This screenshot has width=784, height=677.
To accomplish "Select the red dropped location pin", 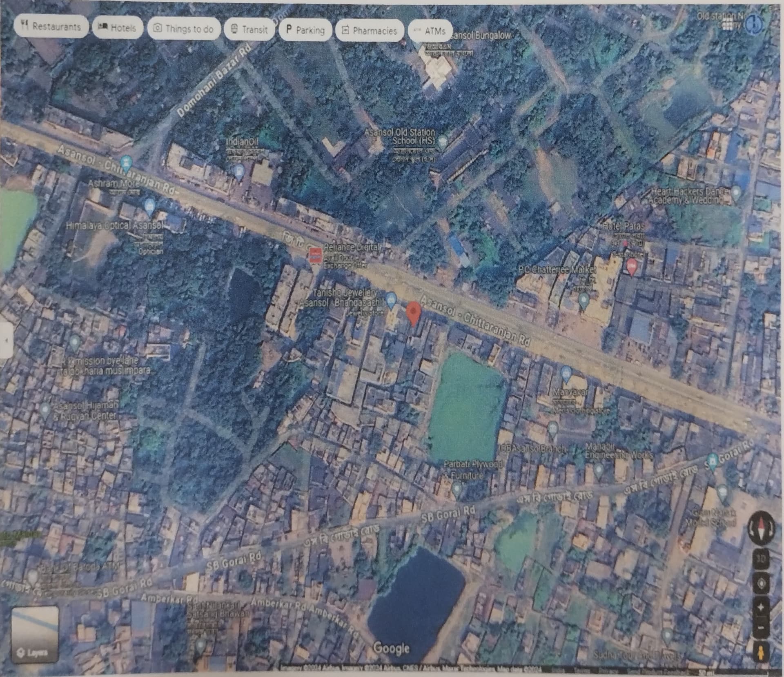I will (x=414, y=314).
